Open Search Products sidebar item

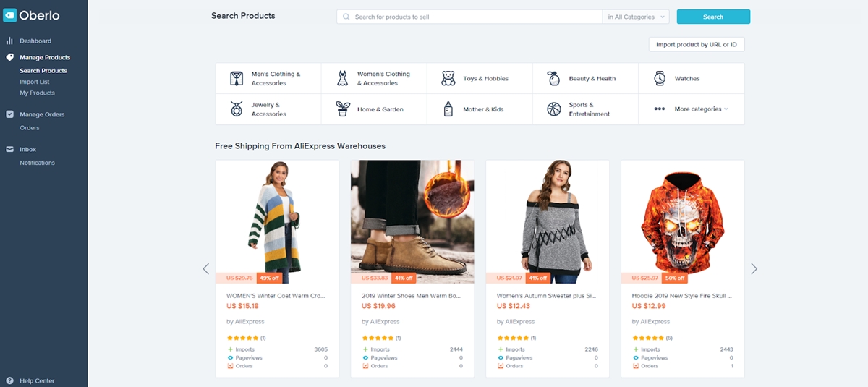click(43, 71)
